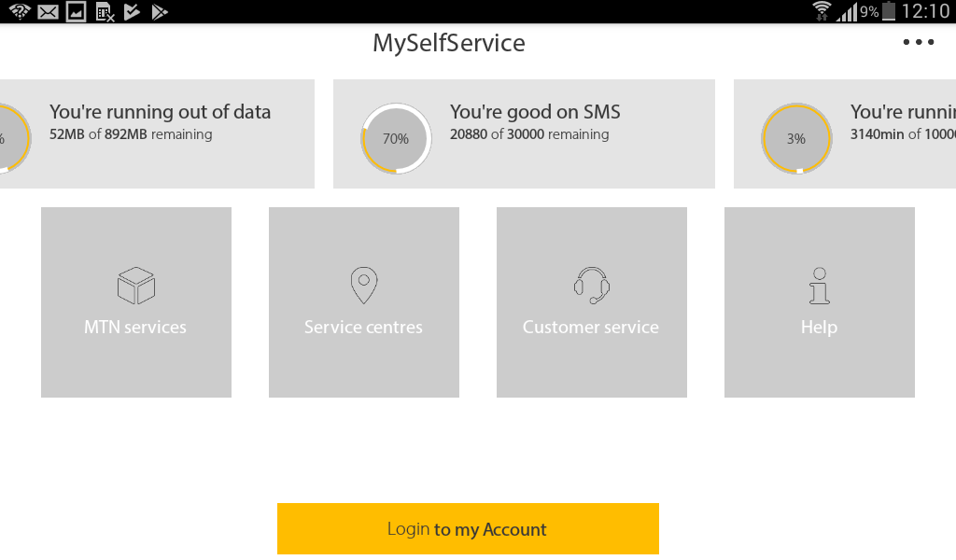The image size is (956, 560).
Task: Open the Customer service tile label
Action: coord(591,328)
